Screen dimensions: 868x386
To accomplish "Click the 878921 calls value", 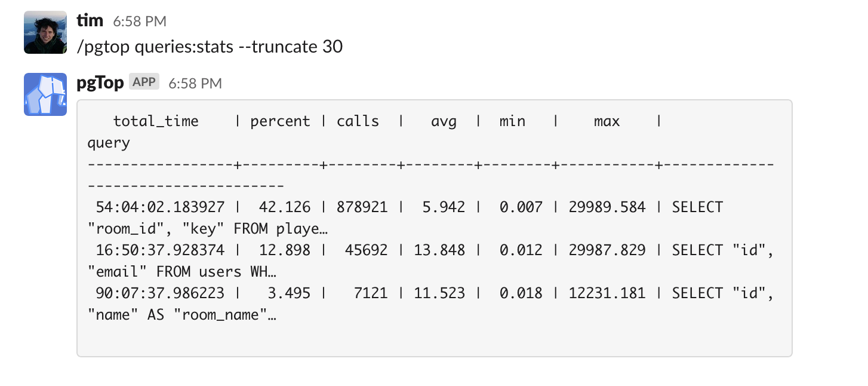I will [362, 207].
